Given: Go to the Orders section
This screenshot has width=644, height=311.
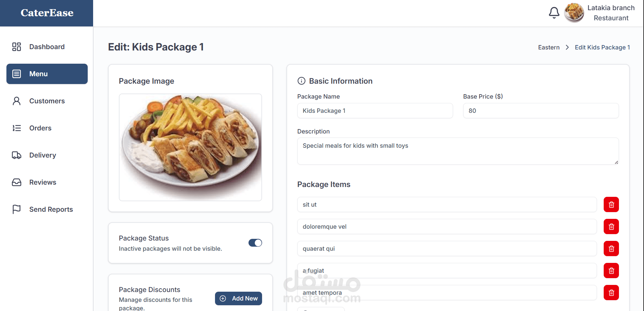Looking at the screenshot, I should pyautogui.click(x=40, y=128).
